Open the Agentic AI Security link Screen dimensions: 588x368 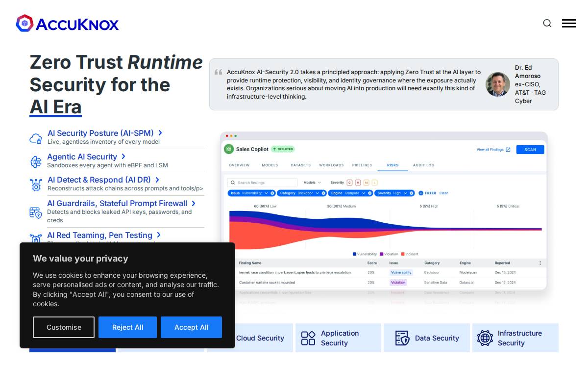click(x=82, y=157)
